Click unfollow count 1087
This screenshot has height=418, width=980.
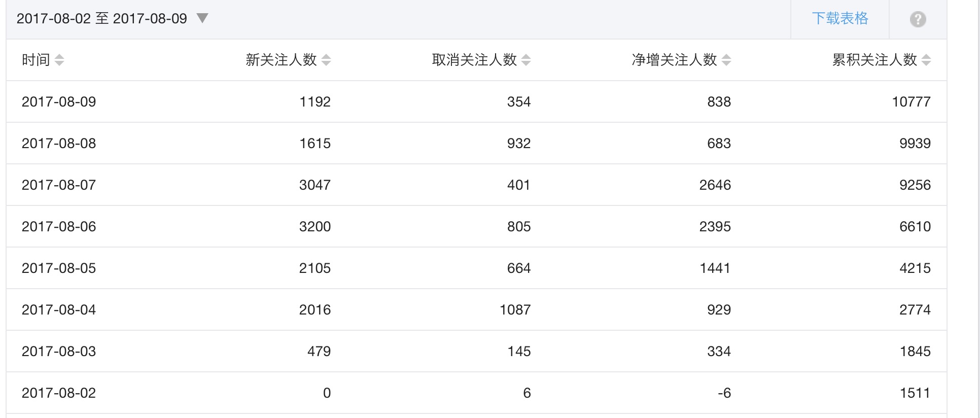click(x=515, y=309)
